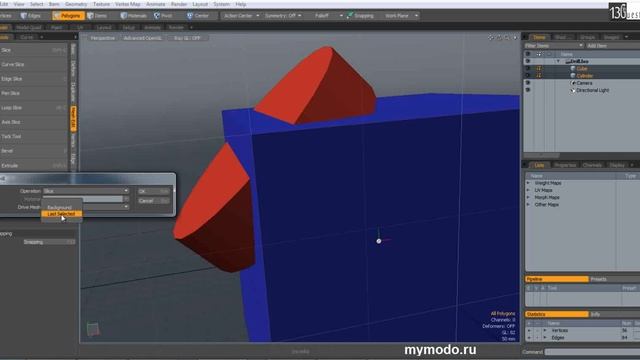Toggle visibility of the Cylinder item
The height and width of the screenshot is (360, 640).
pos(527,76)
